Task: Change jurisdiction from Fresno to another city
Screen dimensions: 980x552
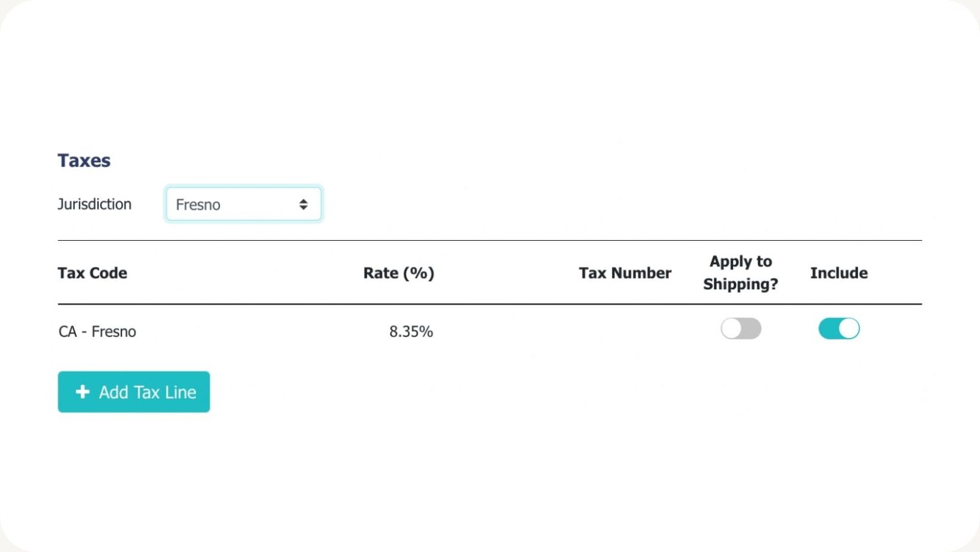Action: [x=243, y=204]
